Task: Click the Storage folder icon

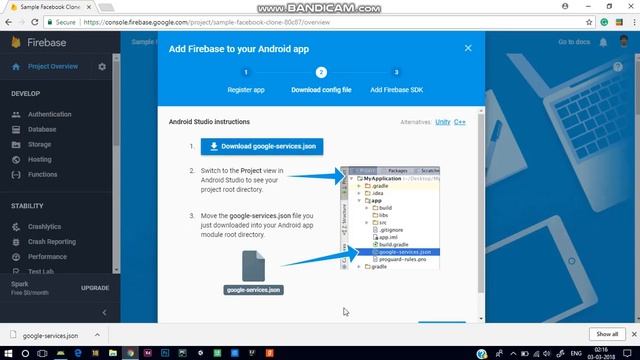Action: click(x=16, y=145)
